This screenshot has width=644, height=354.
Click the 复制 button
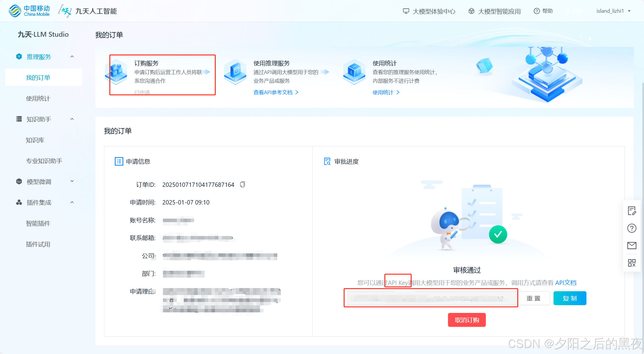[570, 298]
